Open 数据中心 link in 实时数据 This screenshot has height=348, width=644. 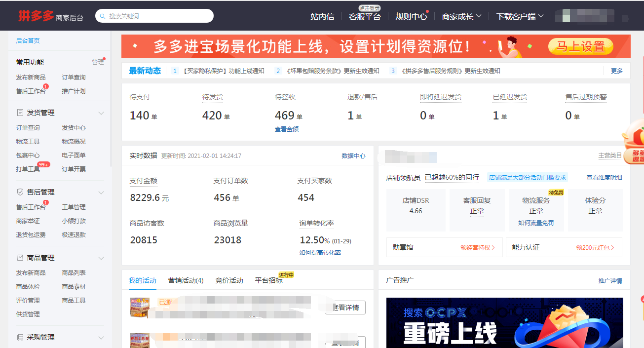[354, 156]
